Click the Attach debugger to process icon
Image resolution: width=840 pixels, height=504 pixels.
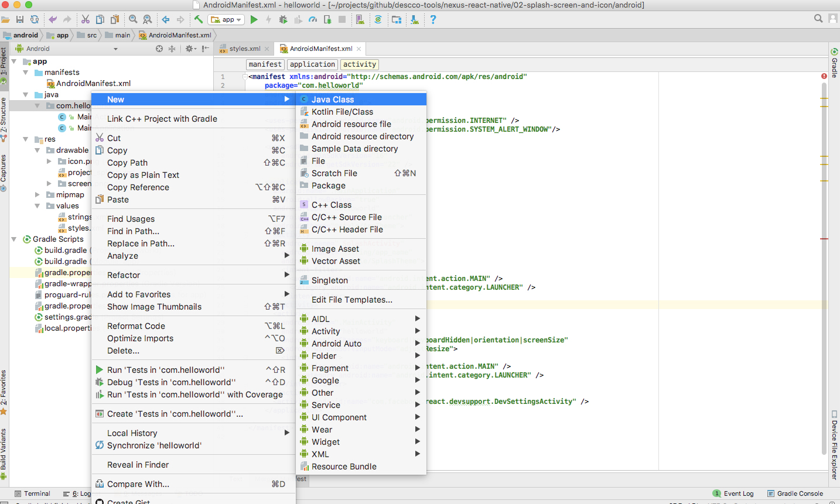coord(327,19)
